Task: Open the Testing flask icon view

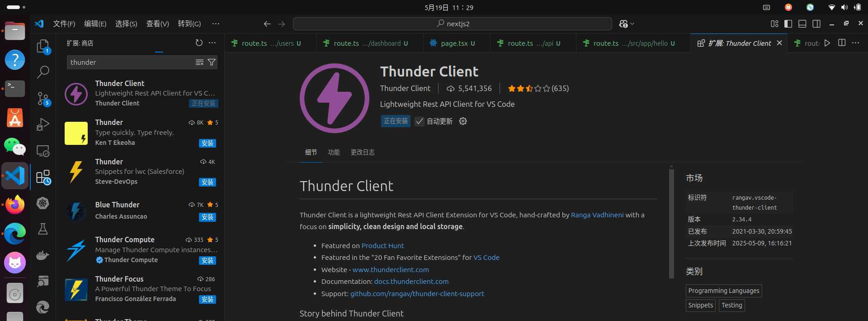Action: [x=43, y=229]
